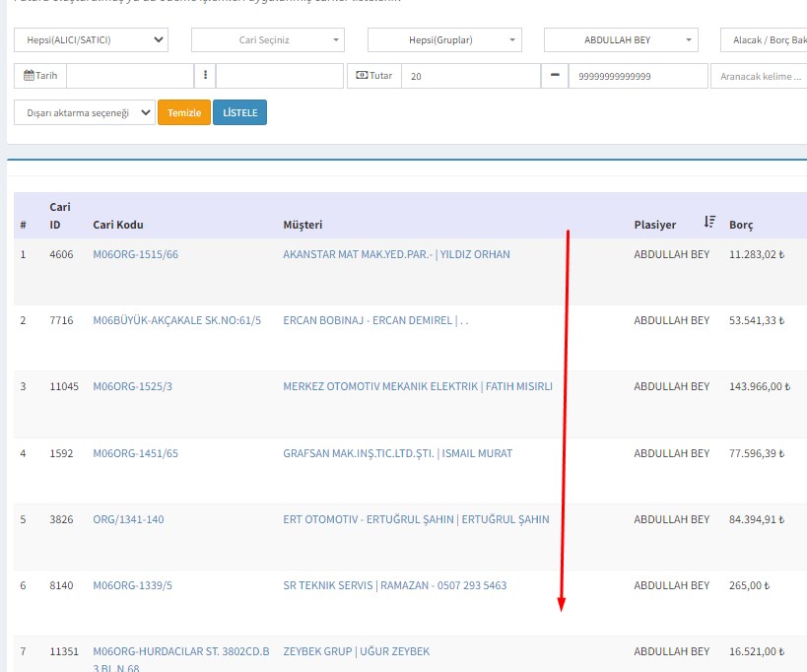Click the minimum amount field showing 20
807x672 pixels.
pyautogui.click(x=470, y=76)
